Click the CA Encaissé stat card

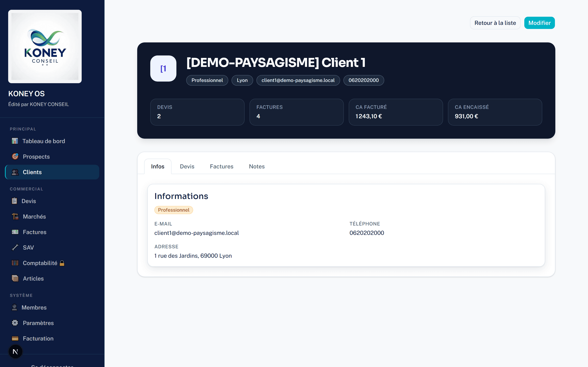coord(495,112)
